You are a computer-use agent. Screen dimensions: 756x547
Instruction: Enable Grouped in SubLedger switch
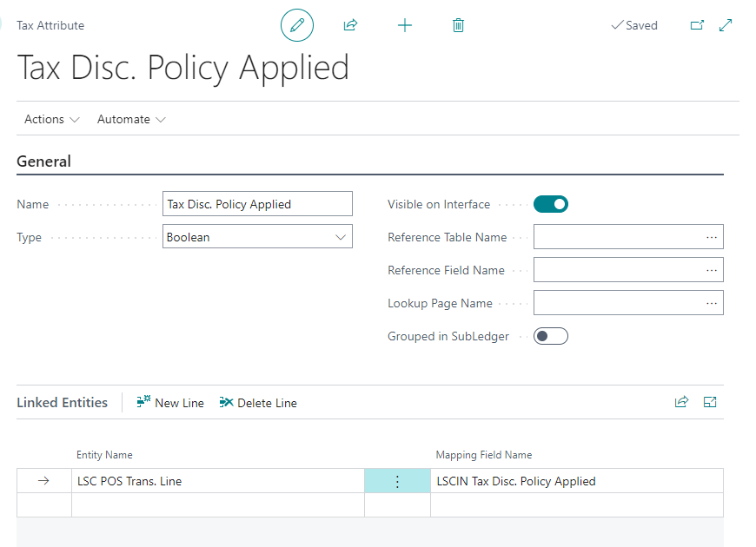coord(551,336)
